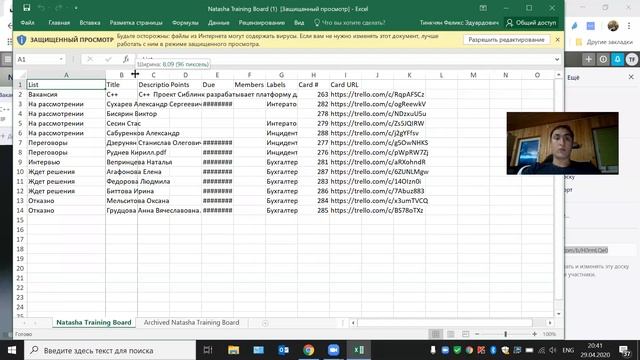
Task: Open File Explorer from the taskbar
Action: pyautogui.click(x=233, y=350)
